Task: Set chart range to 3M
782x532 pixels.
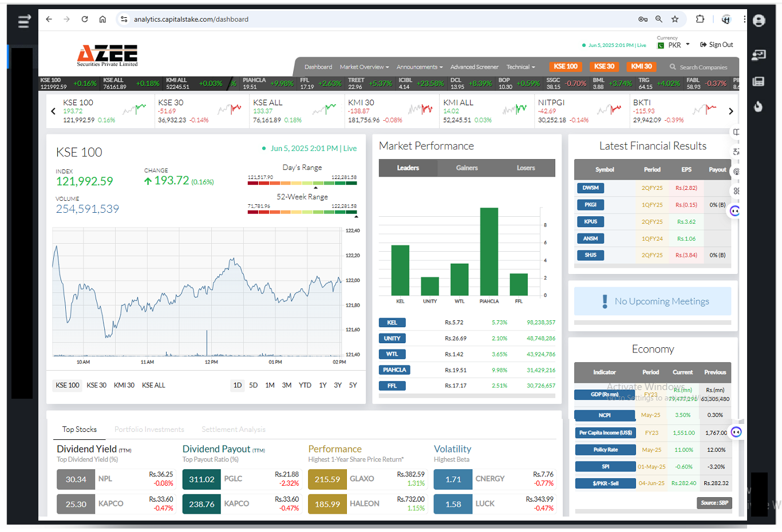Action: [287, 386]
